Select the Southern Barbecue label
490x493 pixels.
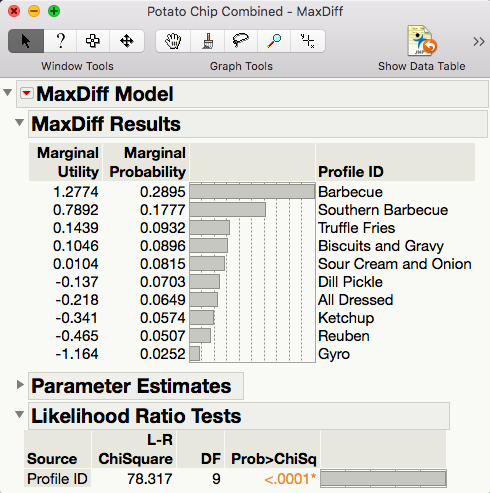point(383,210)
